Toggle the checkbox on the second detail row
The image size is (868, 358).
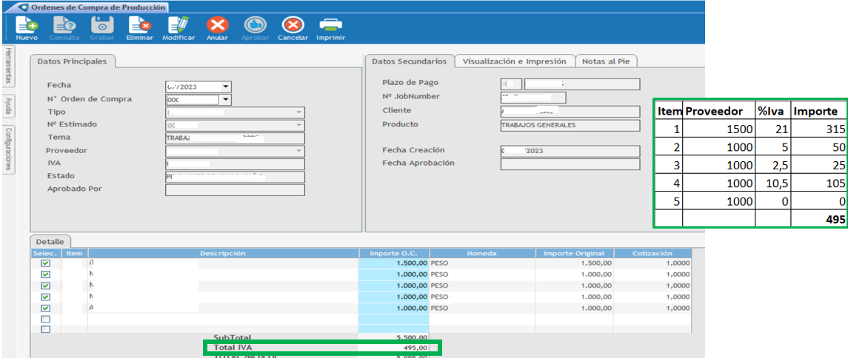tap(46, 274)
